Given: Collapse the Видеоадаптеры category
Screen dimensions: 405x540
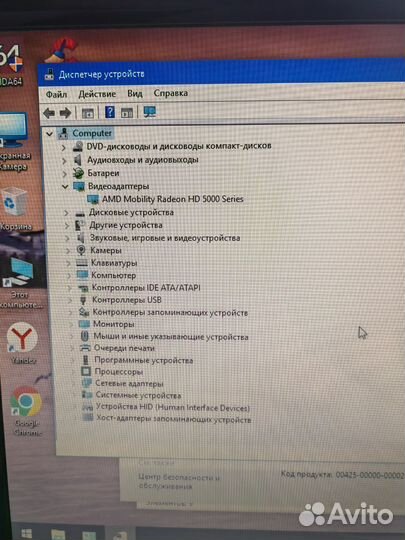Looking at the screenshot, I should [x=65, y=187].
